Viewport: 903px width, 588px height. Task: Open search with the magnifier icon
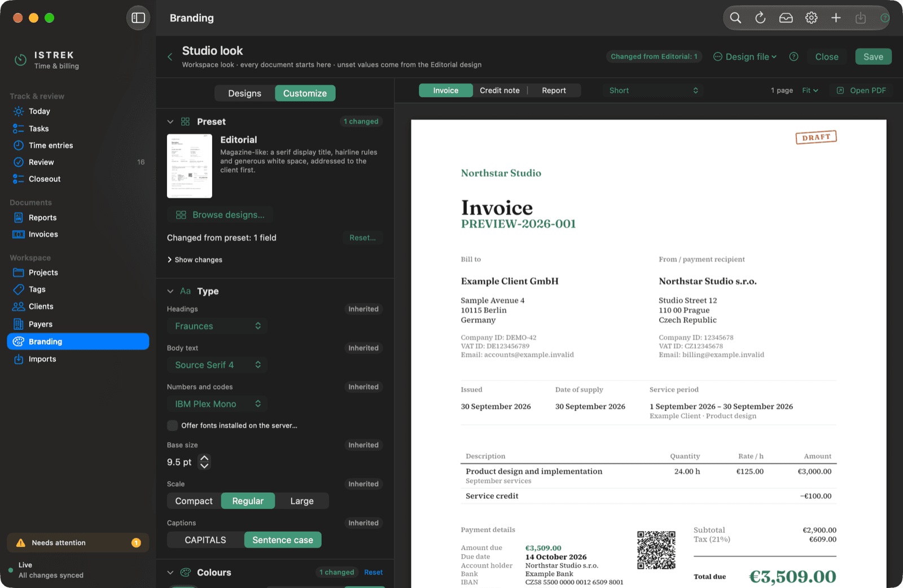point(735,18)
